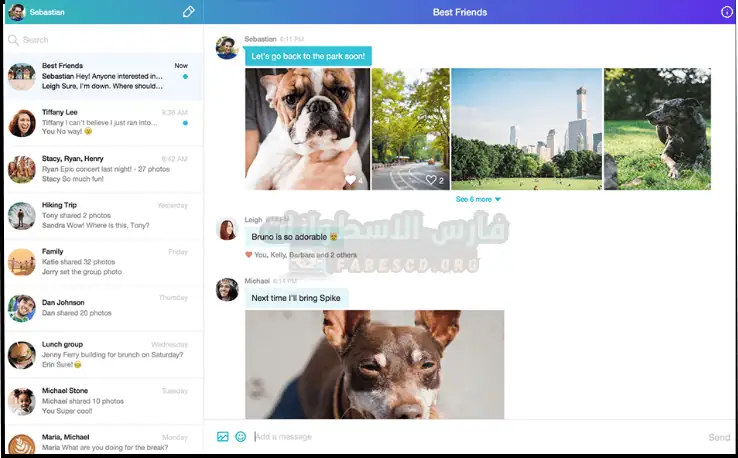Click Sebastian's profile avatar in header
The image size is (738, 458).
[x=16, y=12]
